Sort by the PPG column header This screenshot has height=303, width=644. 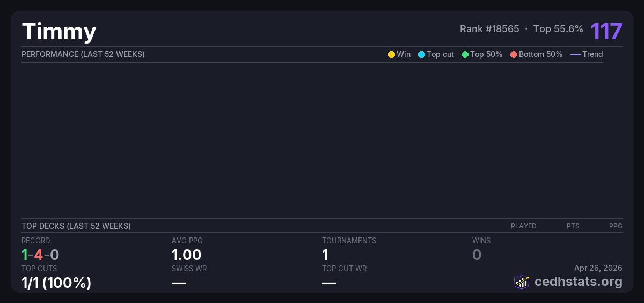coord(616,226)
